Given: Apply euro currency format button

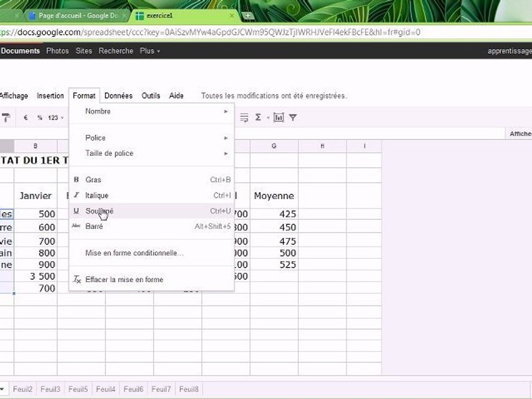Looking at the screenshot, I should [x=26, y=117].
